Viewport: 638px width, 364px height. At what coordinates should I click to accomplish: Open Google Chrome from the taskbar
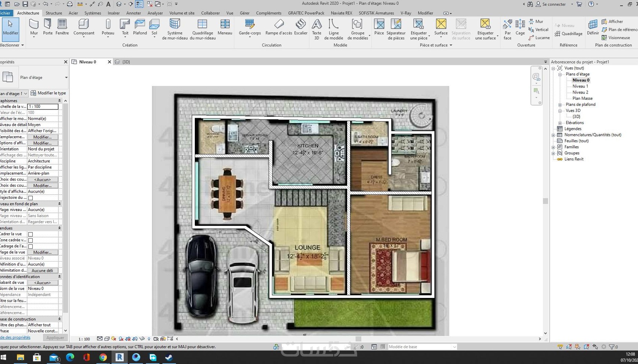coord(103,357)
